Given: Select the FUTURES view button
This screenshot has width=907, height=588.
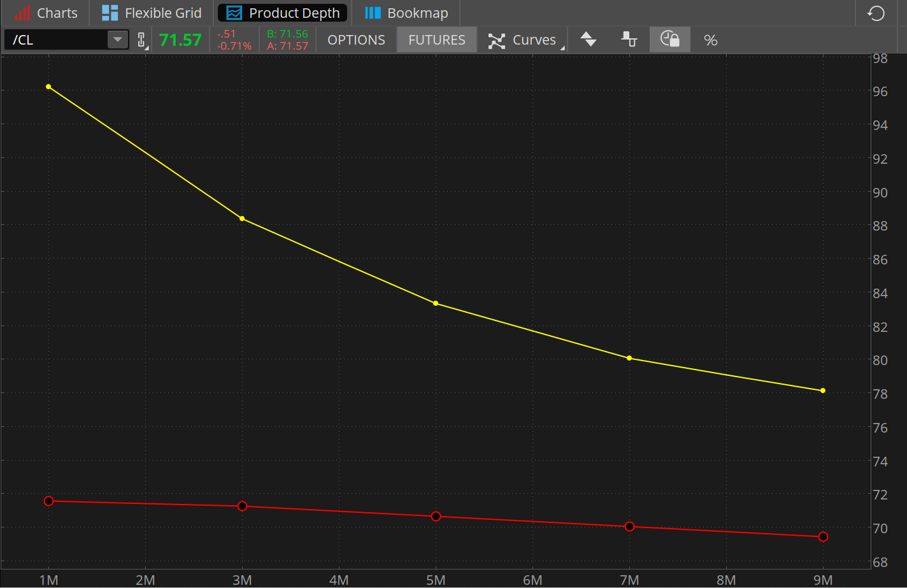Looking at the screenshot, I should 437,40.
